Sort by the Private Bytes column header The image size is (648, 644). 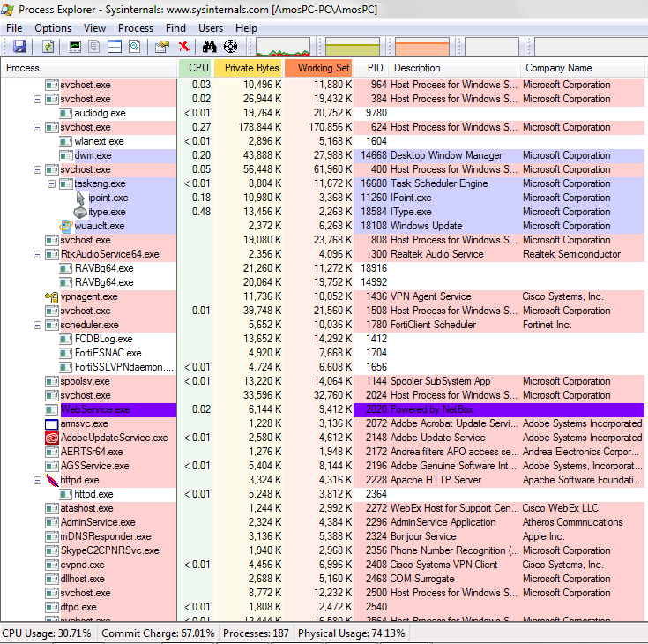coord(249,68)
